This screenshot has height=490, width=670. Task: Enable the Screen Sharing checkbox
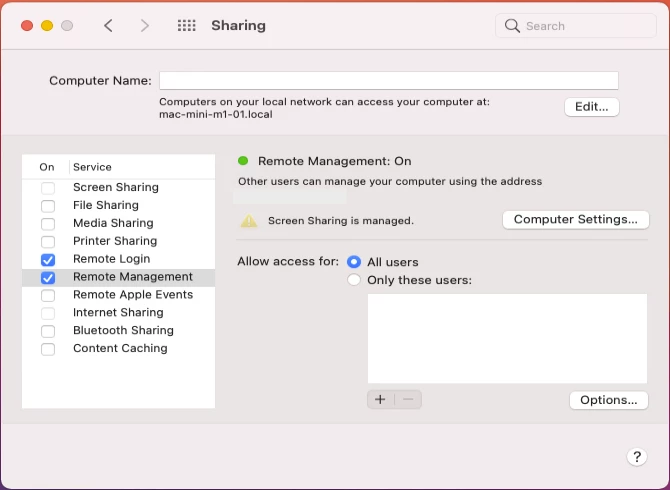pos(48,188)
